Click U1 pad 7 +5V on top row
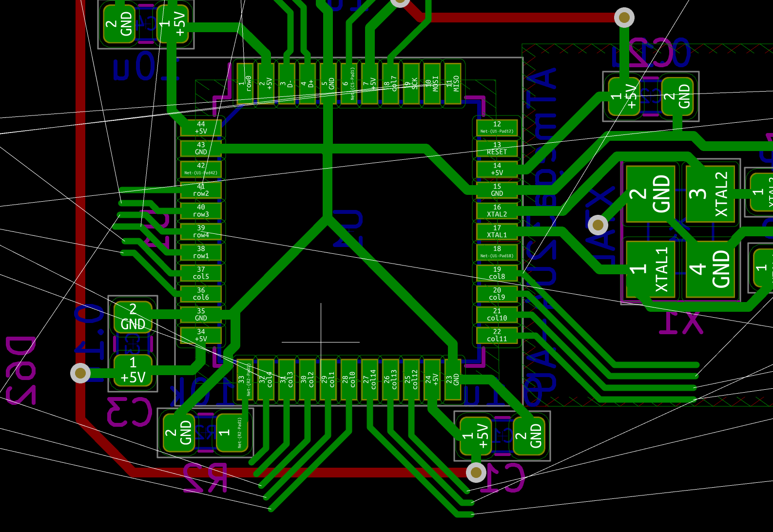 pos(370,84)
